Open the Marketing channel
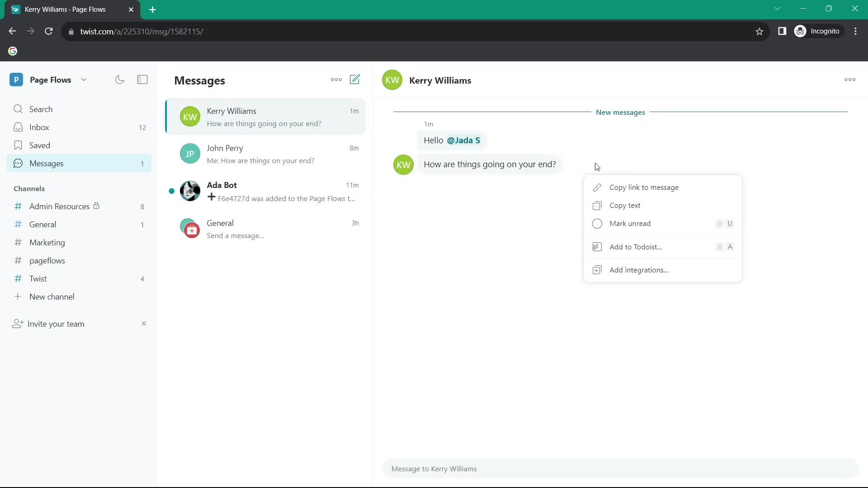Image resolution: width=868 pixels, height=488 pixels. pos(79,243)
